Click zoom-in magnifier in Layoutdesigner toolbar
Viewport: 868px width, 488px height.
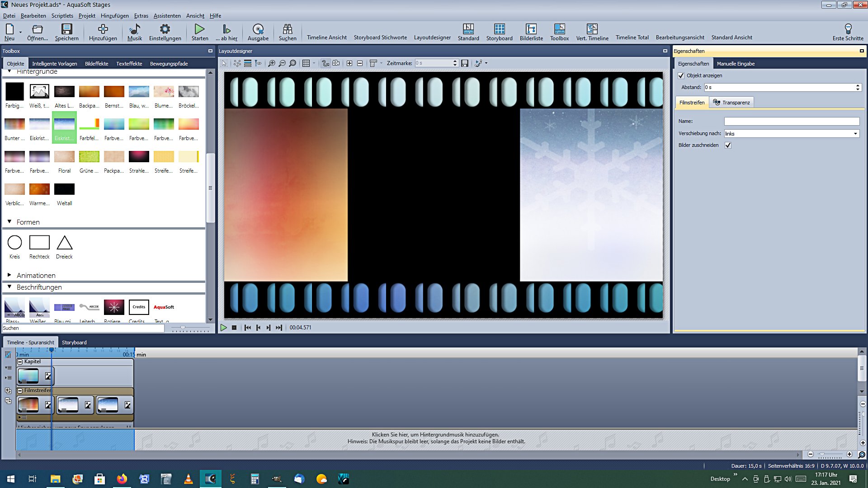pyautogui.click(x=271, y=63)
